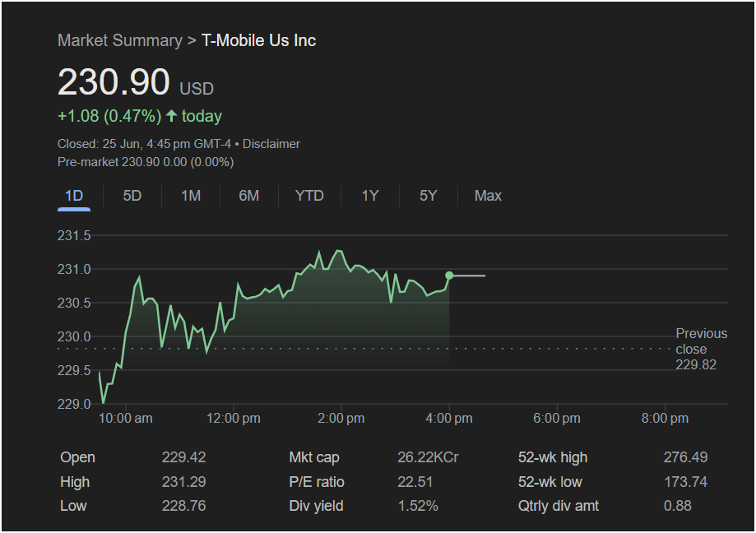This screenshot has height=533, width=756.
Task: Click the USD currency label
Action: point(197,89)
